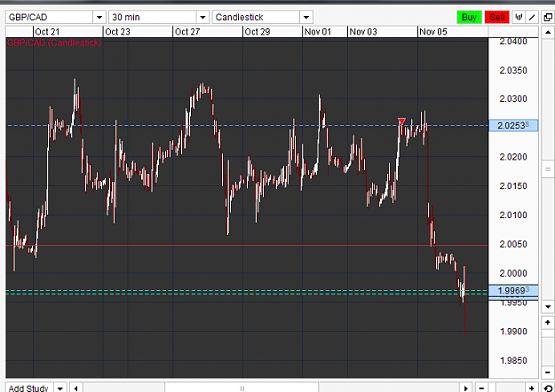Click the Oct 27 date label

187,32
